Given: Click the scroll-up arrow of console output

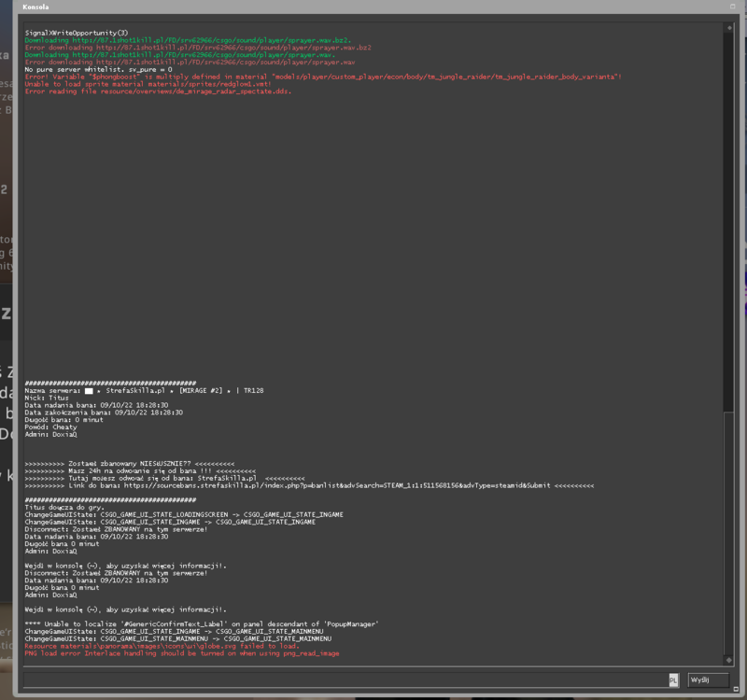Looking at the screenshot, I should click(x=729, y=28).
